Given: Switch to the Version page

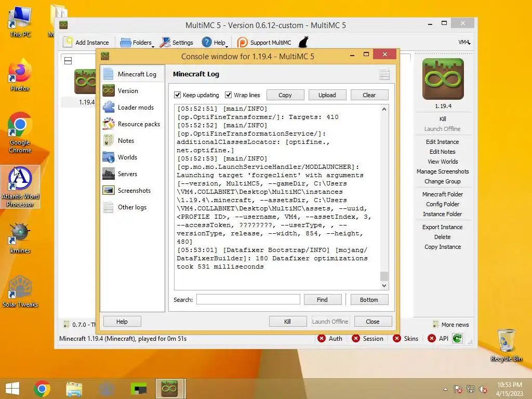Looking at the screenshot, I should pos(132,90).
